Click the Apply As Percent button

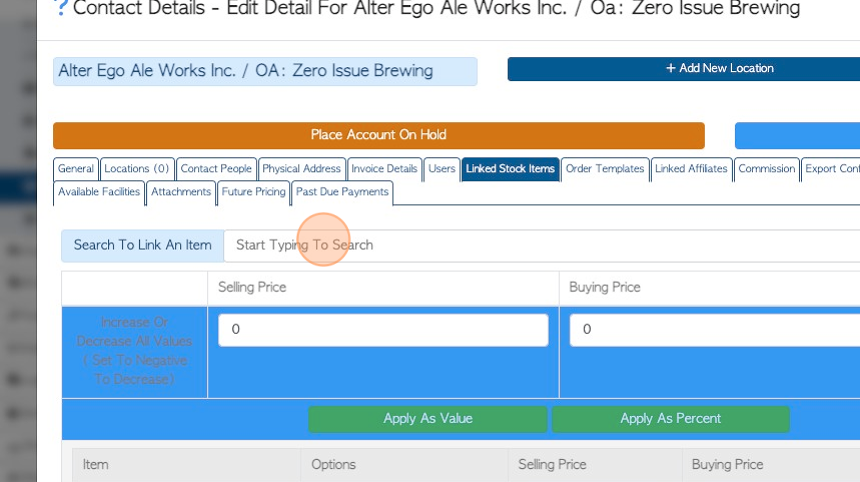click(670, 419)
